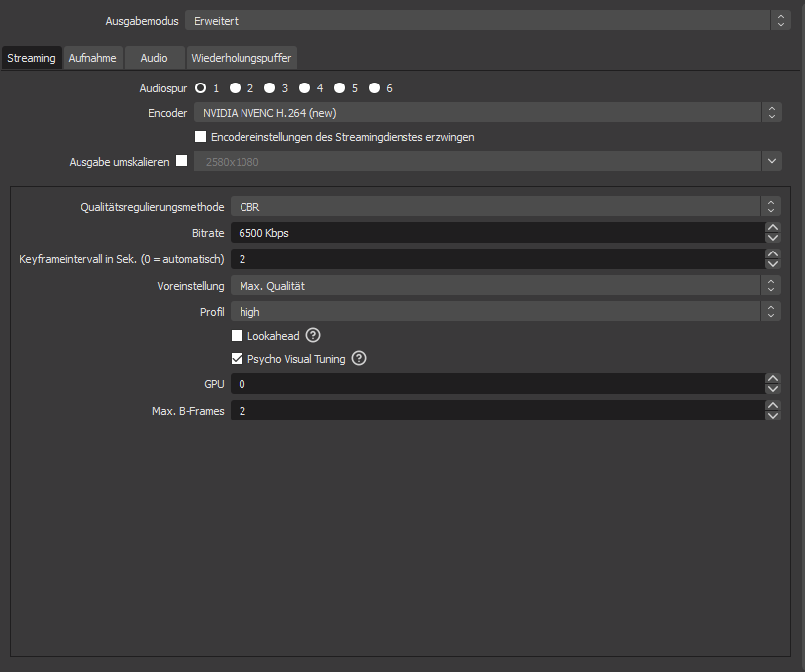Switch to the Aufnahme tab

click(92, 58)
